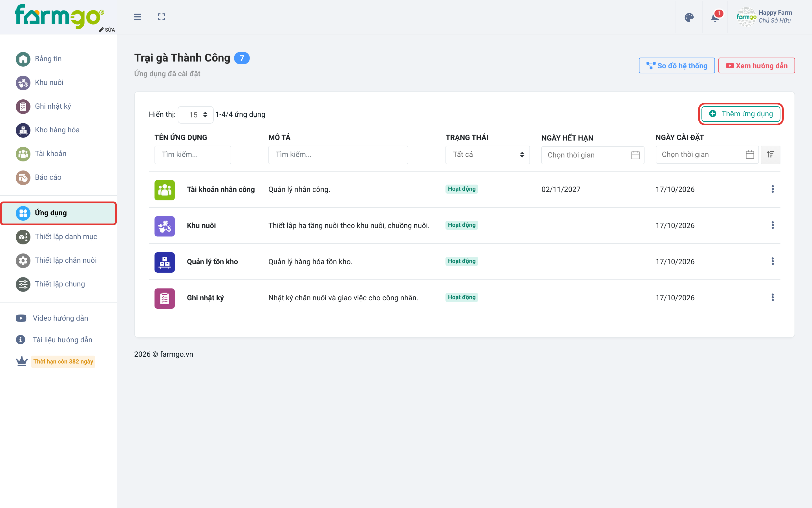This screenshot has width=812, height=508.
Task: Click Thời hạn còn 382 ngày badge
Action: 63,362
